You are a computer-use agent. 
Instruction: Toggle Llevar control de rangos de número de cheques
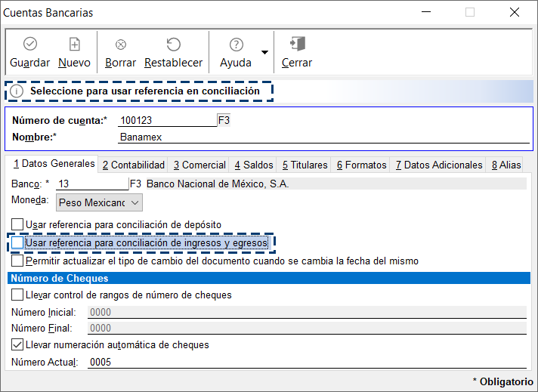[x=17, y=295]
